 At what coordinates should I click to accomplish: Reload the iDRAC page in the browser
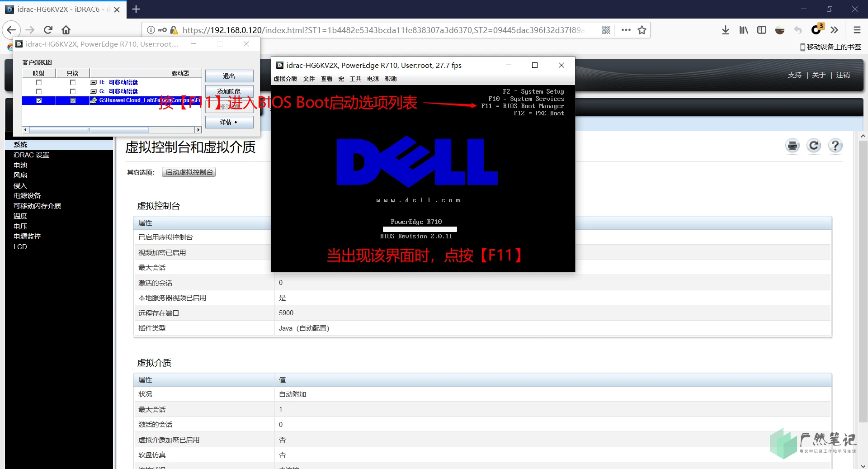[x=48, y=30]
